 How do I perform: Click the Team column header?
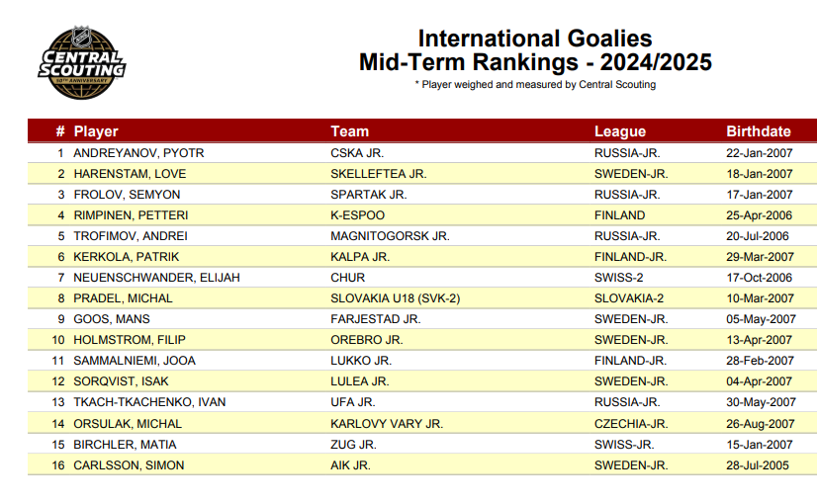349,131
